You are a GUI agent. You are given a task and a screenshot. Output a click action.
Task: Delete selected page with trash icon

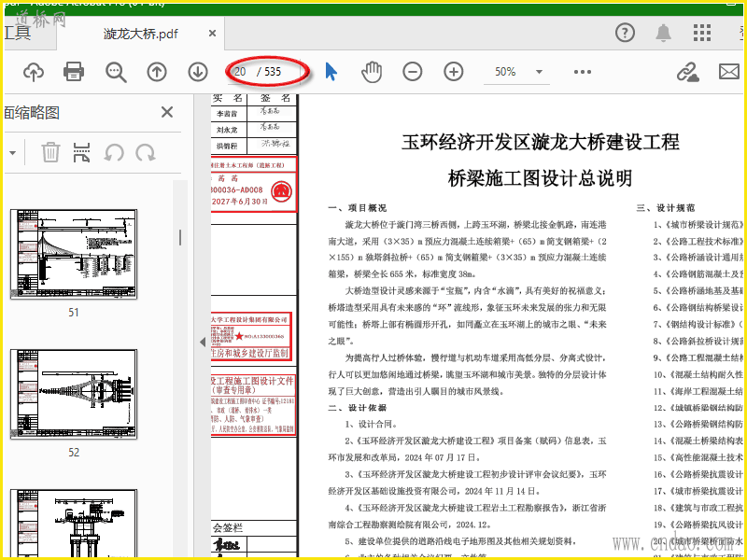[50, 153]
